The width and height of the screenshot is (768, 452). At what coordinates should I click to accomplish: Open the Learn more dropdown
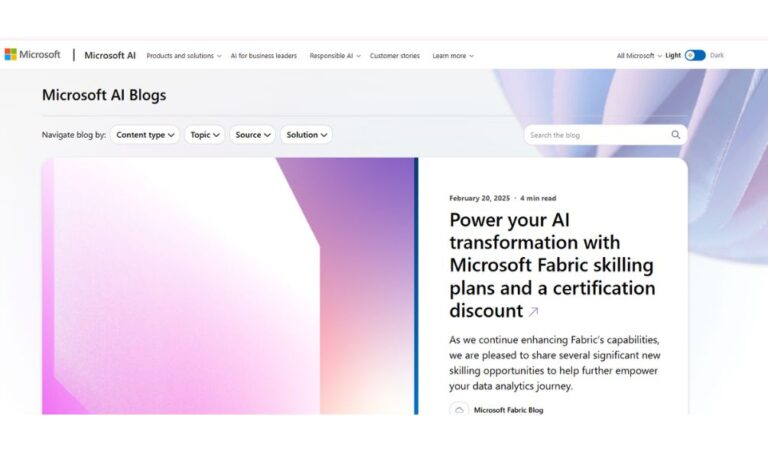(x=453, y=56)
